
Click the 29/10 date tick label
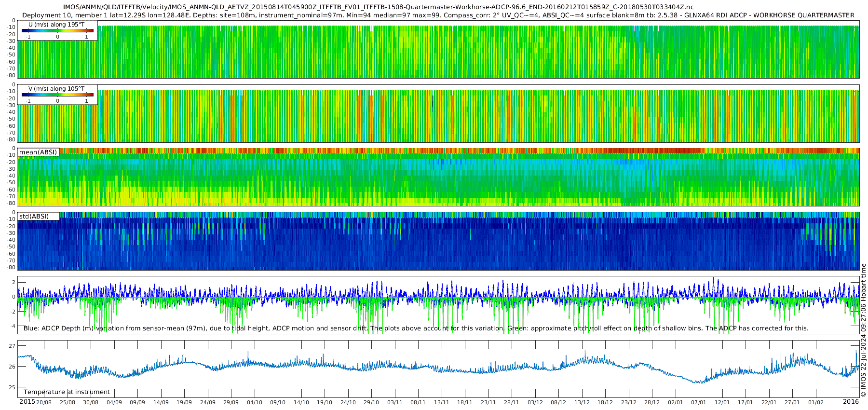[x=371, y=402]
